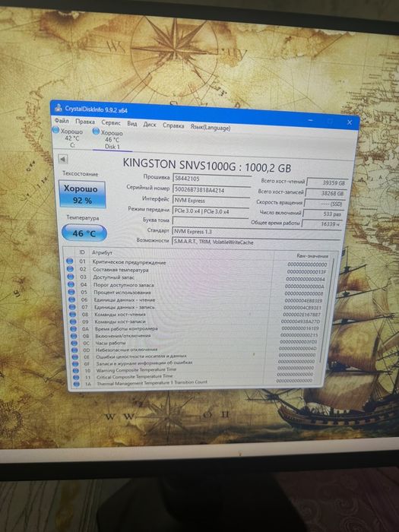Click the Стандарт field NVM Express 1.3
This screenshot has height=532, width=399.
click(x=257, y=233)
